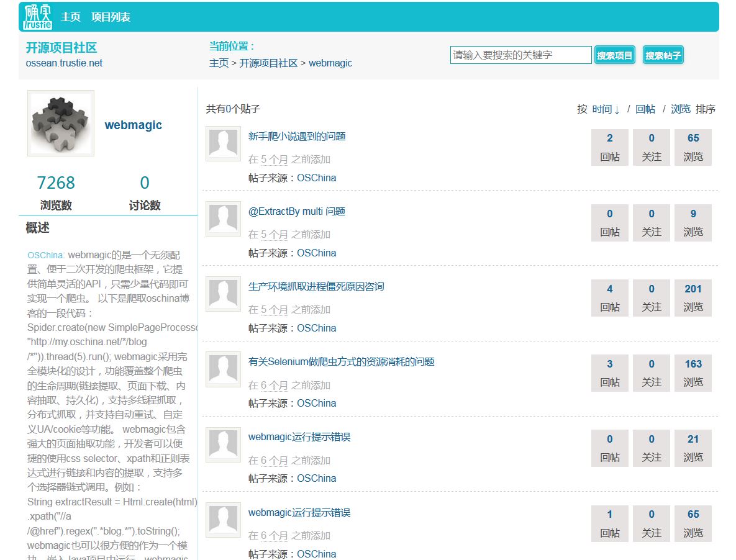Click OSChina source of Selenium post
Viewport: 736px width, 560px height.
316,403
